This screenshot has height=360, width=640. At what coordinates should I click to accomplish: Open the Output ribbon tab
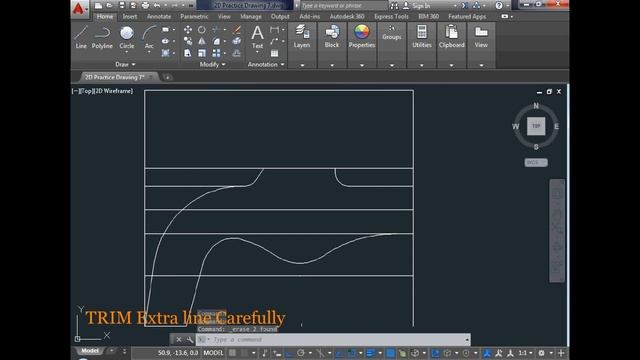coord(280,17)
